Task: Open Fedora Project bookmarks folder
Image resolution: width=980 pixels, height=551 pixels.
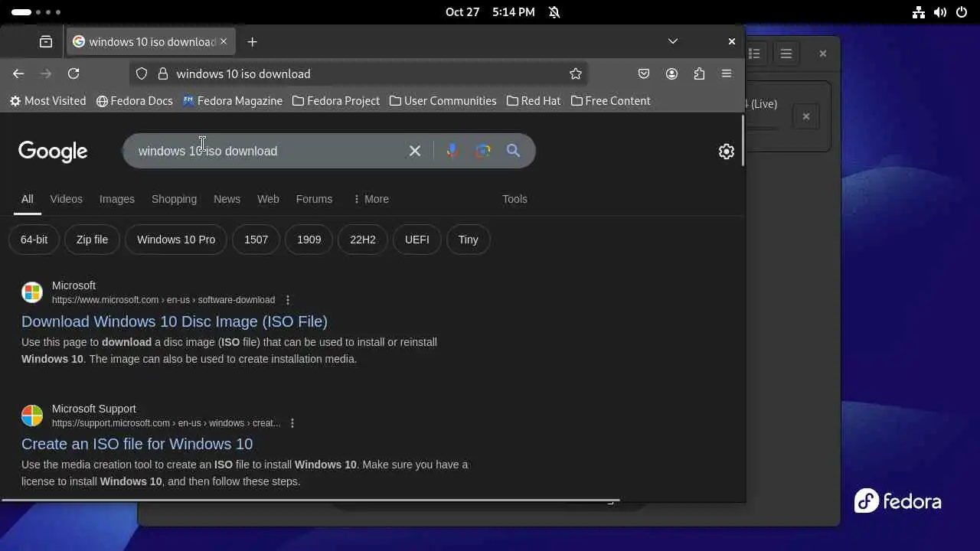Action: (x=336, y=101)
